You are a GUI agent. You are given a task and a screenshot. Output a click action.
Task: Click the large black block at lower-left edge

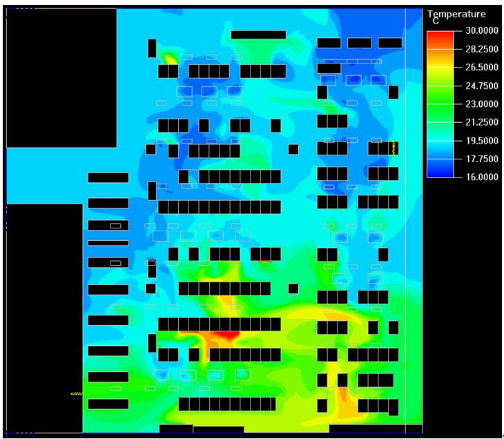tap(43, 318)
